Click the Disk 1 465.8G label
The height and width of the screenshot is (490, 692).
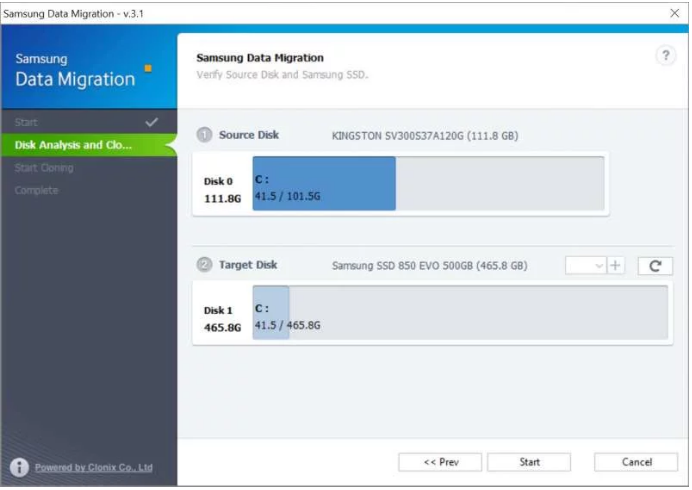pos(222,319)
